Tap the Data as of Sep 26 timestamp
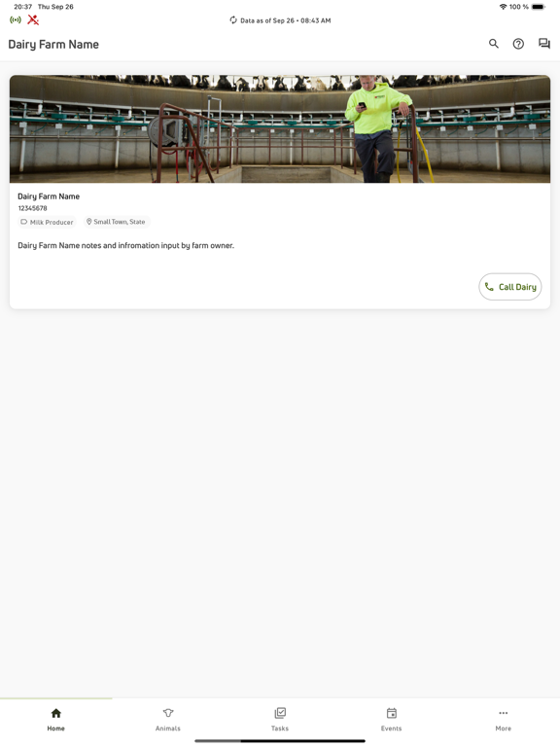Viewport: 560px width, 747px height. pos(285,20)
